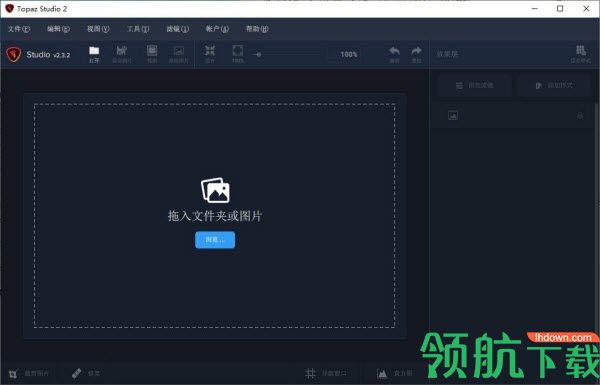Click the add filter button in right panel

475,85
